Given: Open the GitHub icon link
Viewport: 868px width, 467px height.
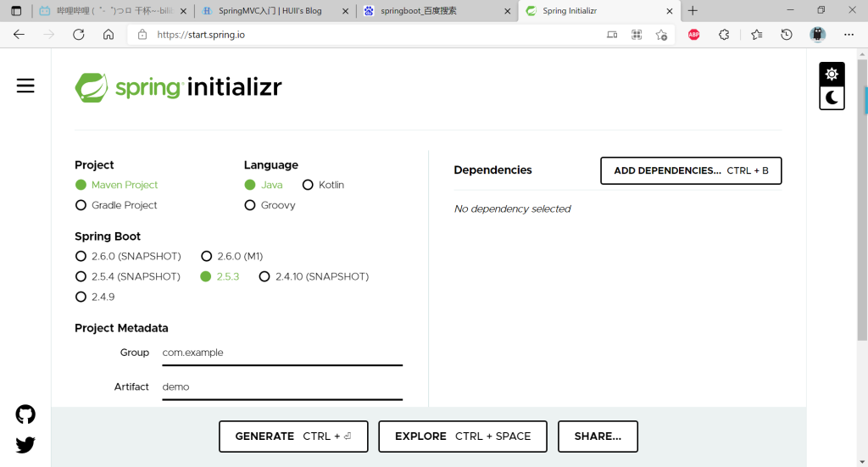Looking at the screenshot, I should (25, 414).
